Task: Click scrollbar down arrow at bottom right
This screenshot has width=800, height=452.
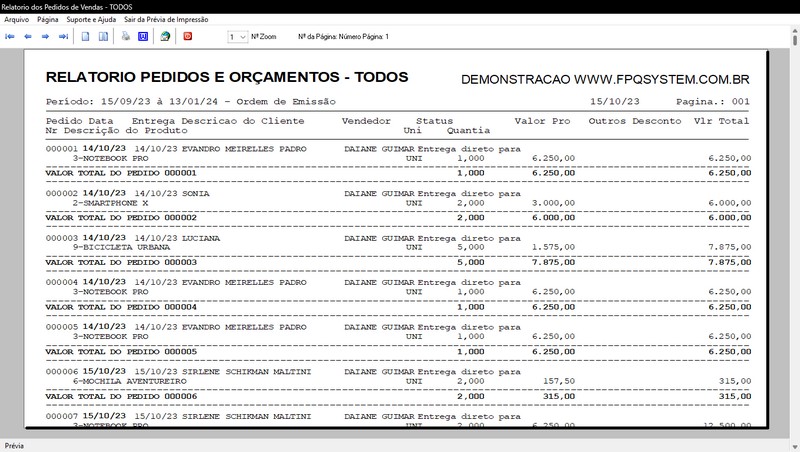Action: (x=795, y=447)
